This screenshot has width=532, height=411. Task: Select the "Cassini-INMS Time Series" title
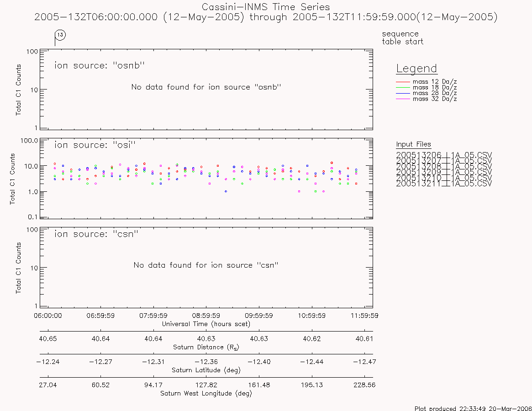coord(266,7)
